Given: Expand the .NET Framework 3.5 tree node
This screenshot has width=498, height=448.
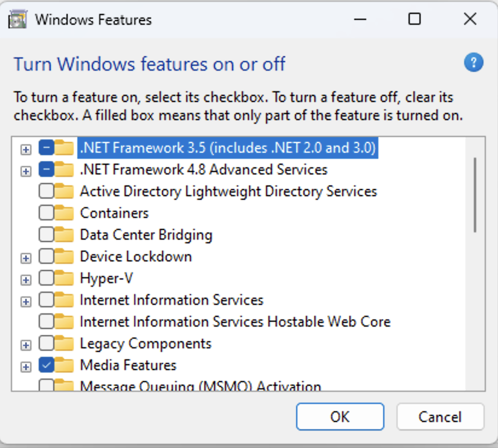Looking at the screenshot, I should [26, 150].
